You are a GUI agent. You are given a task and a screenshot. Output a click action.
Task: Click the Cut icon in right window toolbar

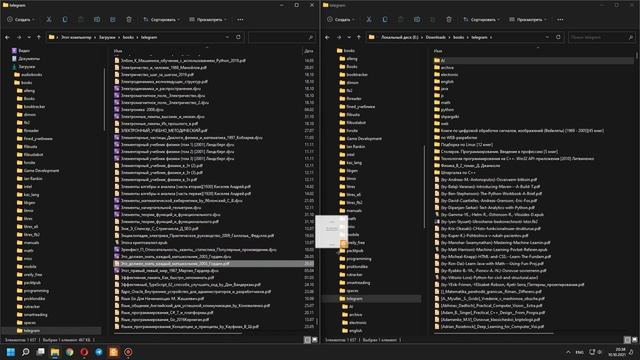point(369,20)
